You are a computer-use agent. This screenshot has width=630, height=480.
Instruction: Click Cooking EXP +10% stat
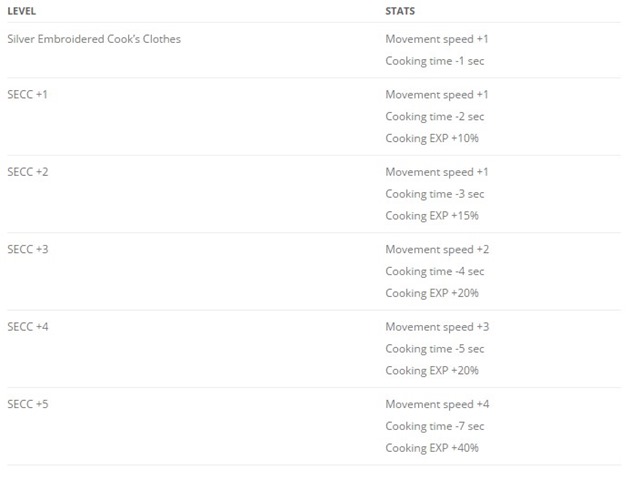432,138
